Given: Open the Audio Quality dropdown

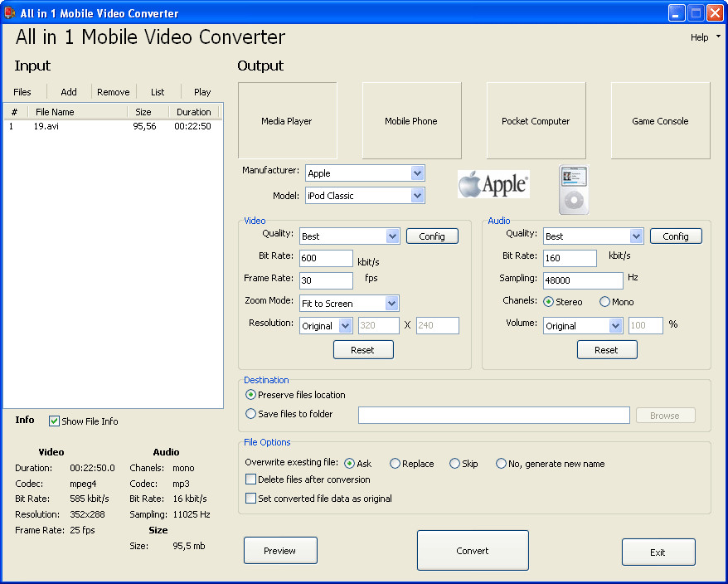Looking at the screenshot, I should tap(636, 236).
